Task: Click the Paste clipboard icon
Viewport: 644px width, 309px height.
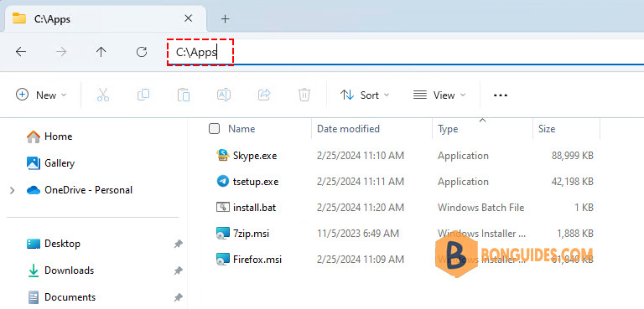Action: [184, 95]
